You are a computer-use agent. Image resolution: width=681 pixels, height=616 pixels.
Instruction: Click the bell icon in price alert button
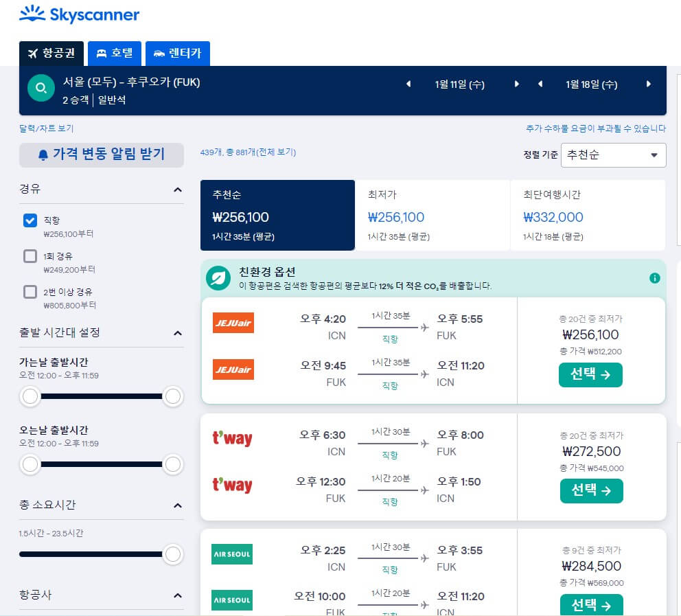click(43, 155)
